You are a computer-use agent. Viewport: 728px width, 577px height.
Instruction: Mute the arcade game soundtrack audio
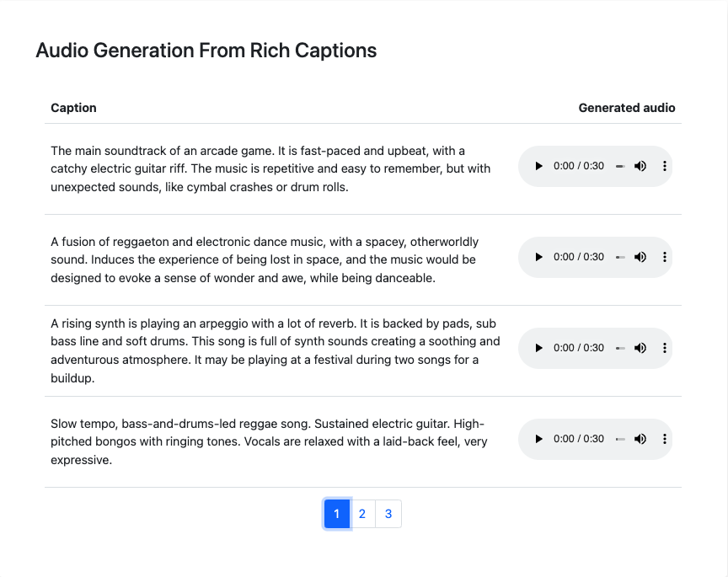(640, 167)
